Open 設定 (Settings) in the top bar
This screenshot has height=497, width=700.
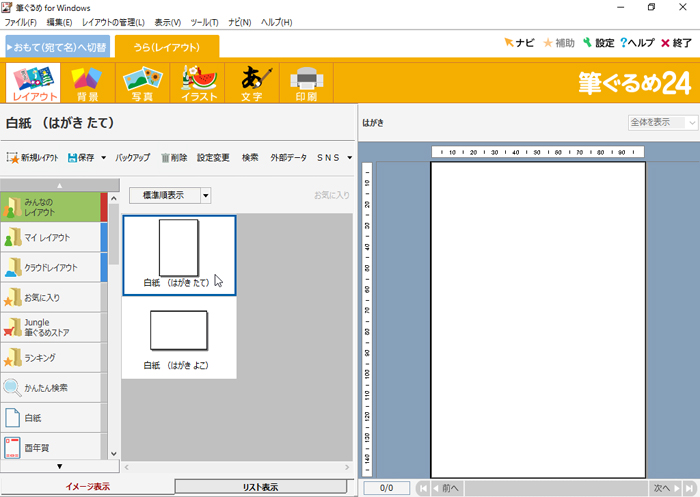click(599, 43)
